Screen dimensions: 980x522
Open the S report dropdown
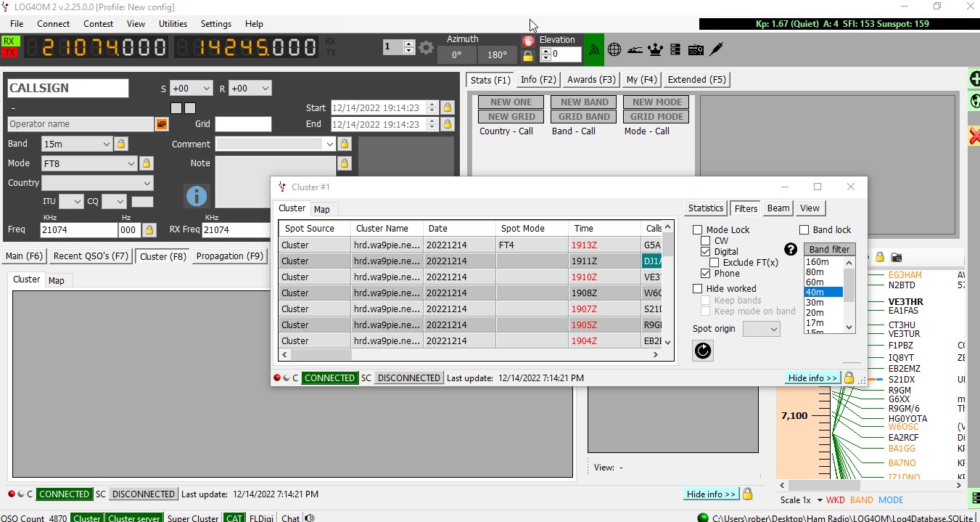click(191, 88)
